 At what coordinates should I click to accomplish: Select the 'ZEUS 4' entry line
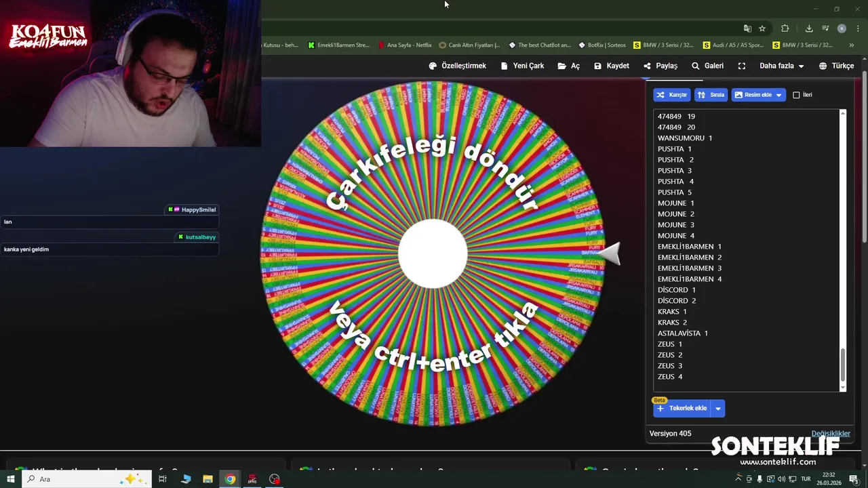[x=670, y=377]
